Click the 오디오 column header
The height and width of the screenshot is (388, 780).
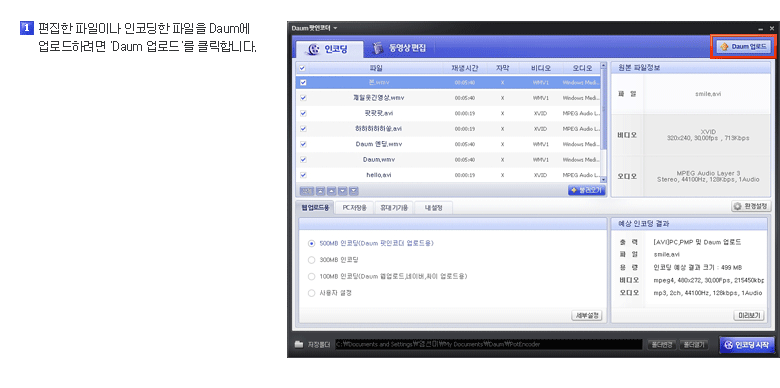pos(582,68)
